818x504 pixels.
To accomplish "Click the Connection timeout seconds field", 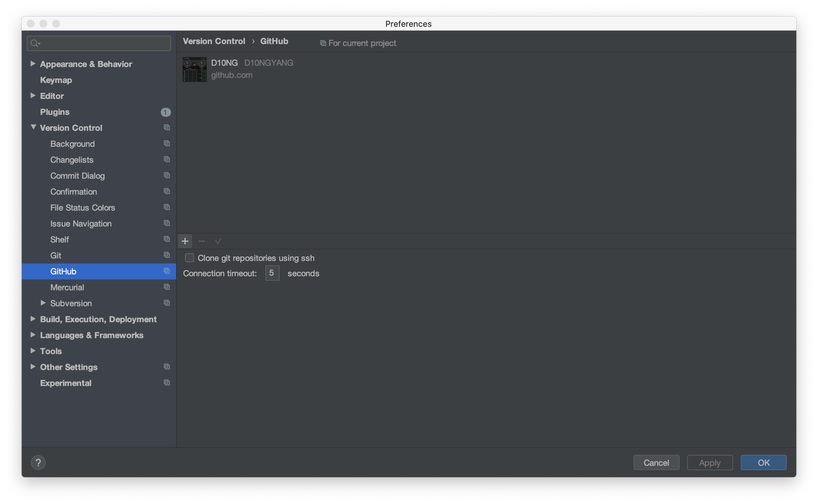I will tap(272, 273).
